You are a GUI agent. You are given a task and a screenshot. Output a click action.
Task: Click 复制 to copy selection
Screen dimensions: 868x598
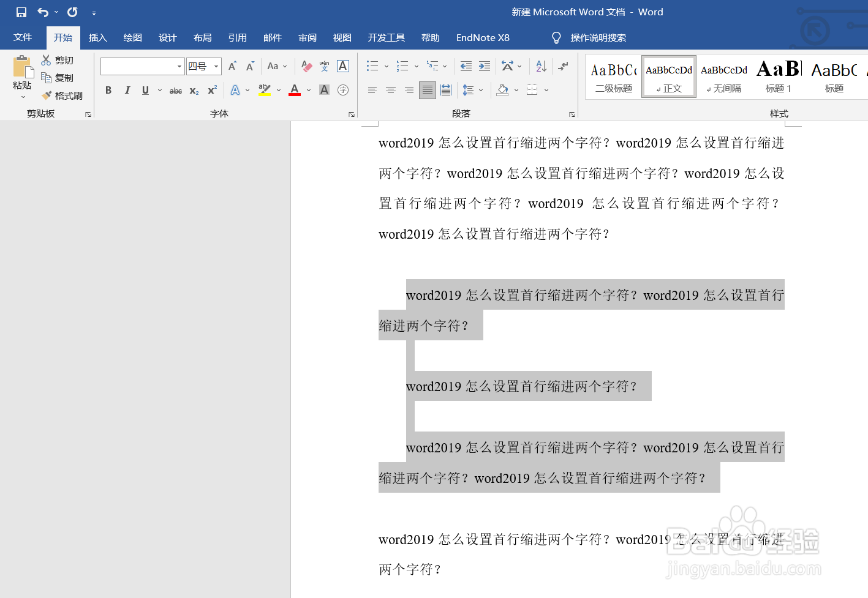(x=58, y=78)
